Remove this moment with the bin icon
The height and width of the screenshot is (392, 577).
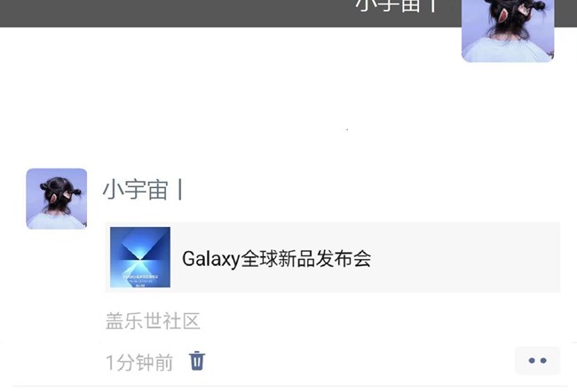tap(197, 361)
